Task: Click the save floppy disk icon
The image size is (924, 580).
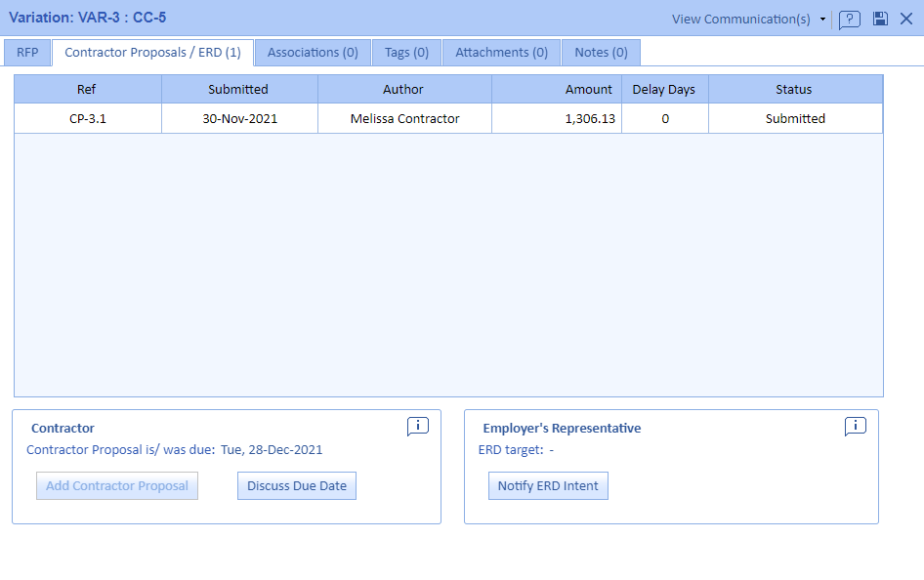Action: click(880, 20)
